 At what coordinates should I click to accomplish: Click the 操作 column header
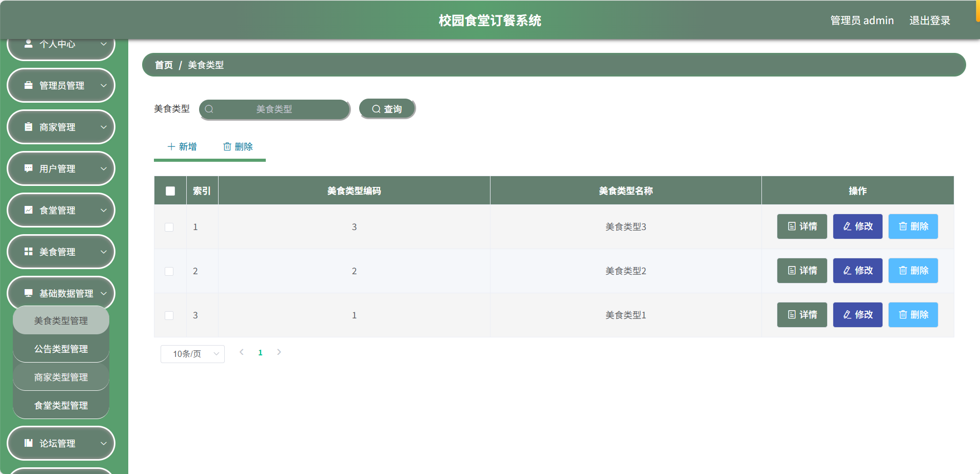click(858, 191)
